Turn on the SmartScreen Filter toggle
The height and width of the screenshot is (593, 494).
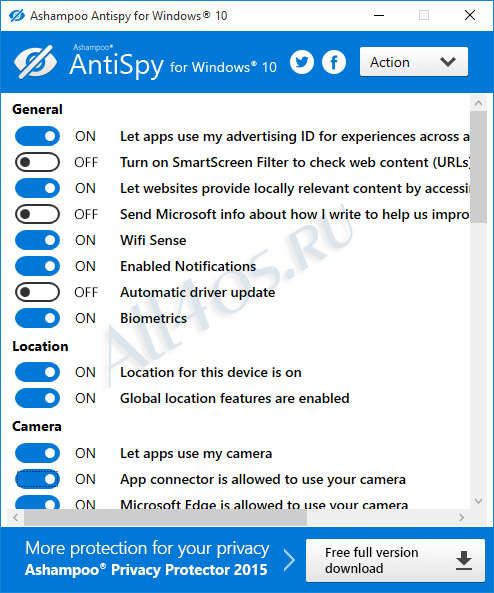click(x=37, y=162)
